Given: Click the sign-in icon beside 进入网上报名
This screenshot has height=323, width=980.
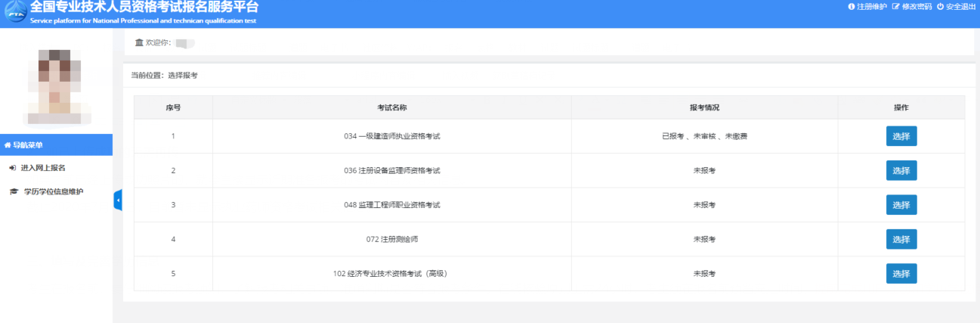Looking at the screenshot, I should [x=12, y=168].
